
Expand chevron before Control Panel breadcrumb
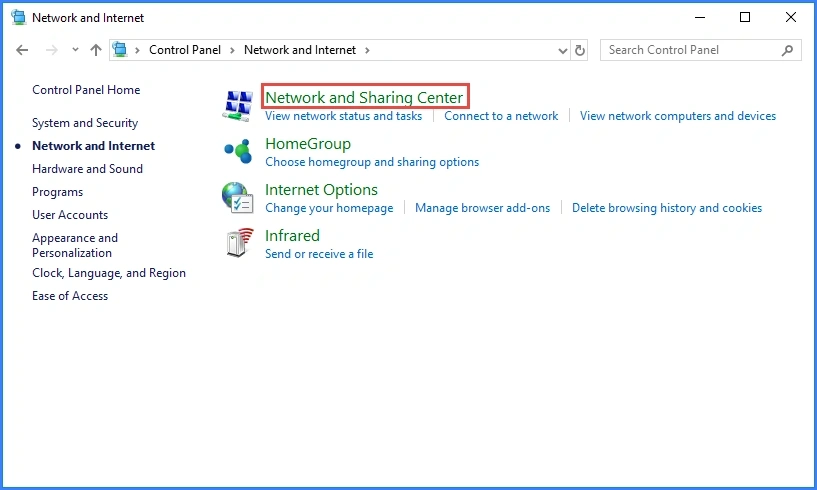(138, 50)
